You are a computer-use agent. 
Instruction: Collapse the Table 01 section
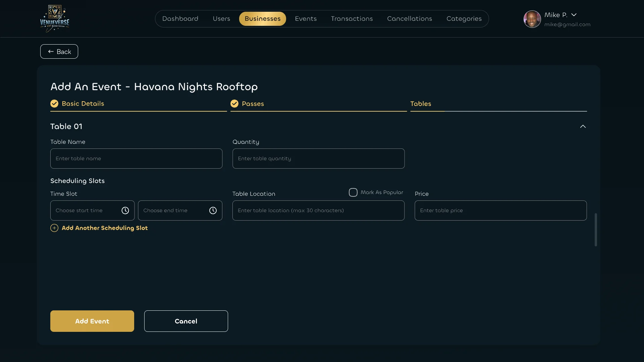click(583, 126)
